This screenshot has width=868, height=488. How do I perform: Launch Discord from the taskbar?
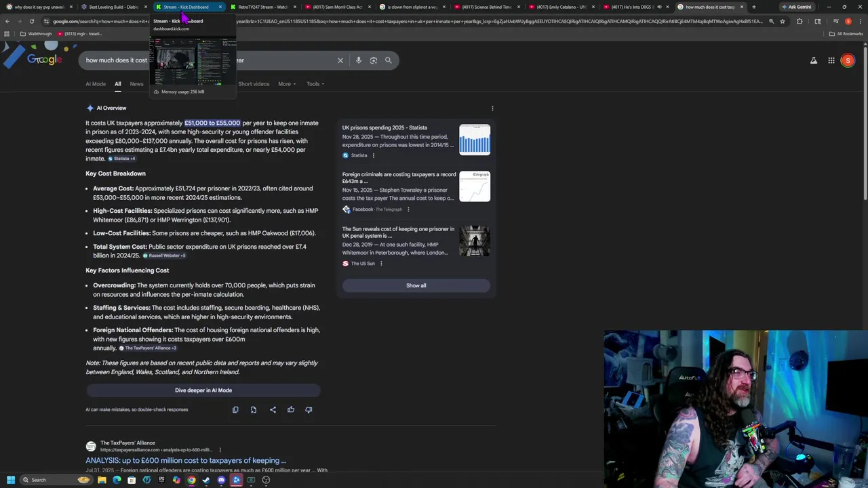(x=221, y=480)
